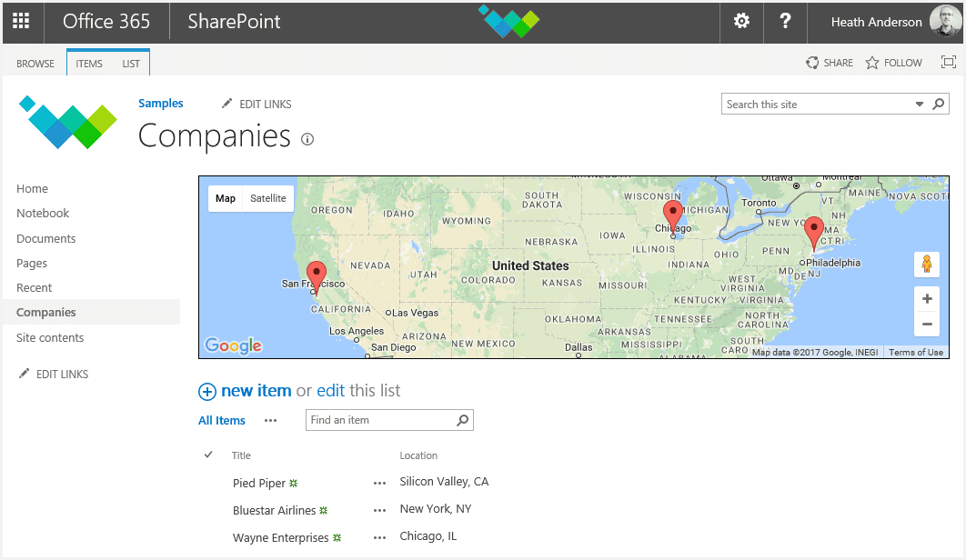966x560 pixels.
Task: Open Site contents in left navigation
Action: click(x=50, y=337)
